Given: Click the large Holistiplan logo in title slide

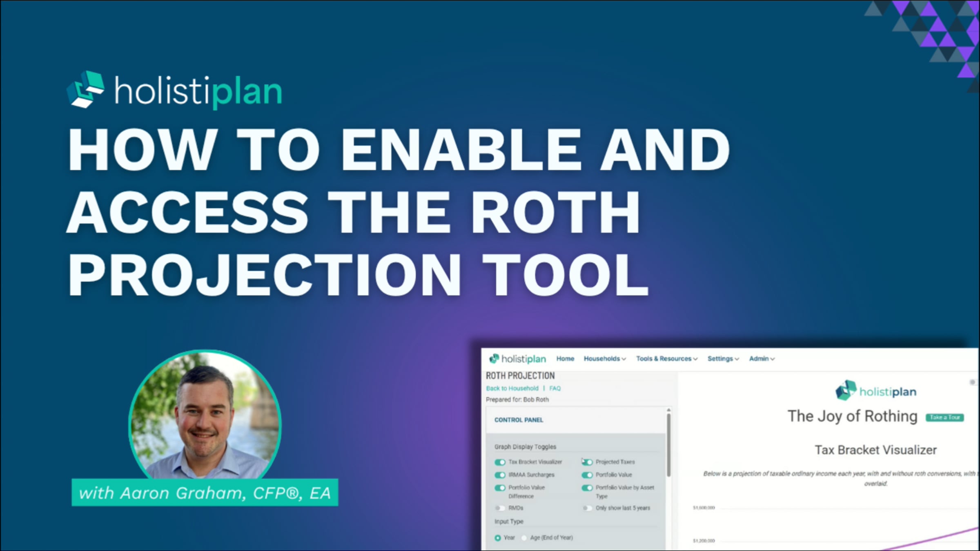Looking at the screenshot, I should [174, 90].
